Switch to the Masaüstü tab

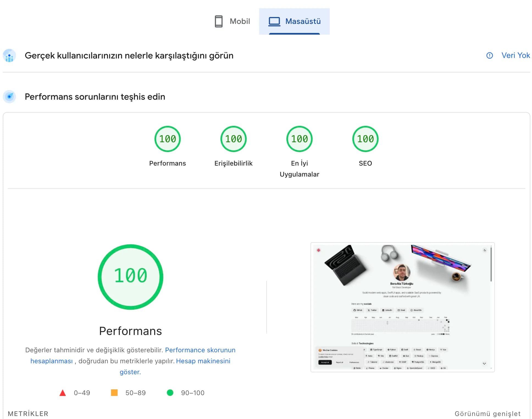(x=294, y=21)
